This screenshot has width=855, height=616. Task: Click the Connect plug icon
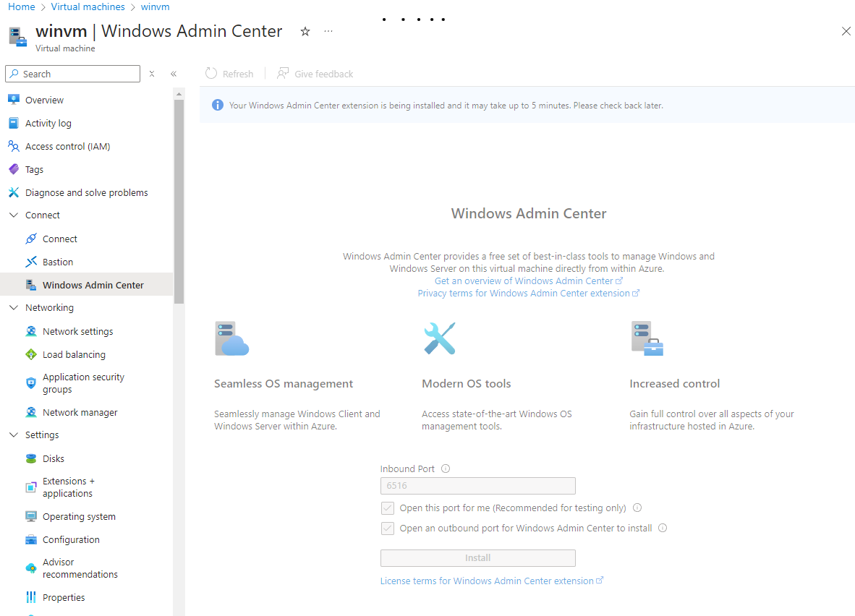tap(31, 239)
